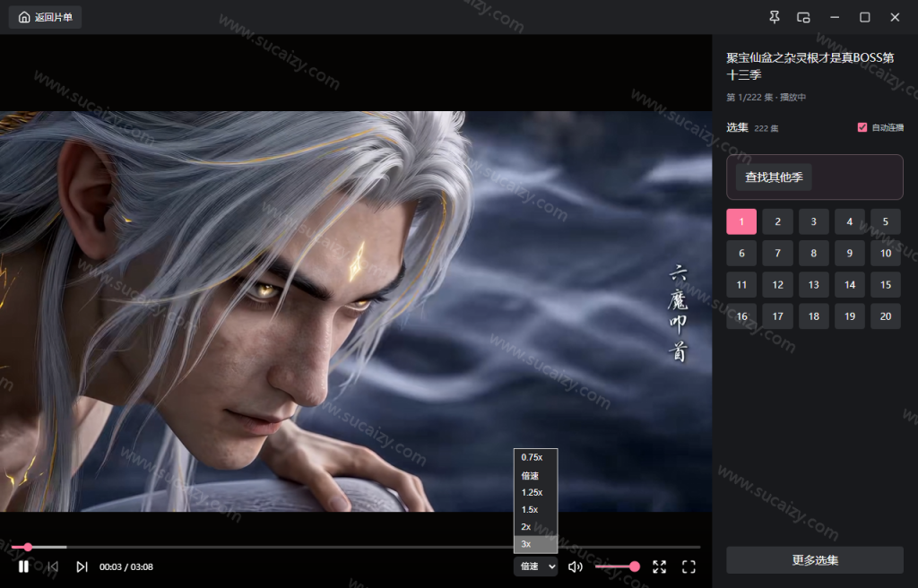Click the 选集 section heading

737,127
